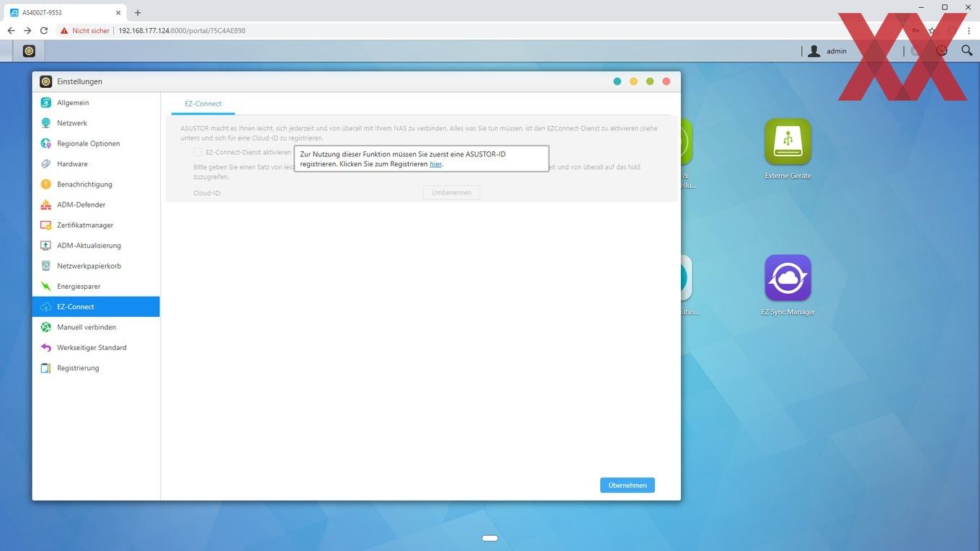Image resolution: width=980 pixels, height=551 pixels.
Task: Click the admin user account icon
Action: point(814,51)
